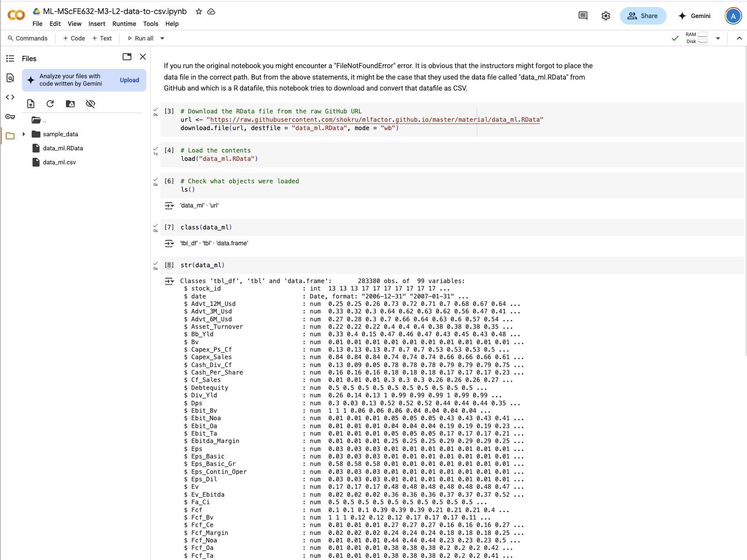Screen dimensions: 747x560
Task: Click into the load("data_ml.RData") code line
Action: pos(219,159)
